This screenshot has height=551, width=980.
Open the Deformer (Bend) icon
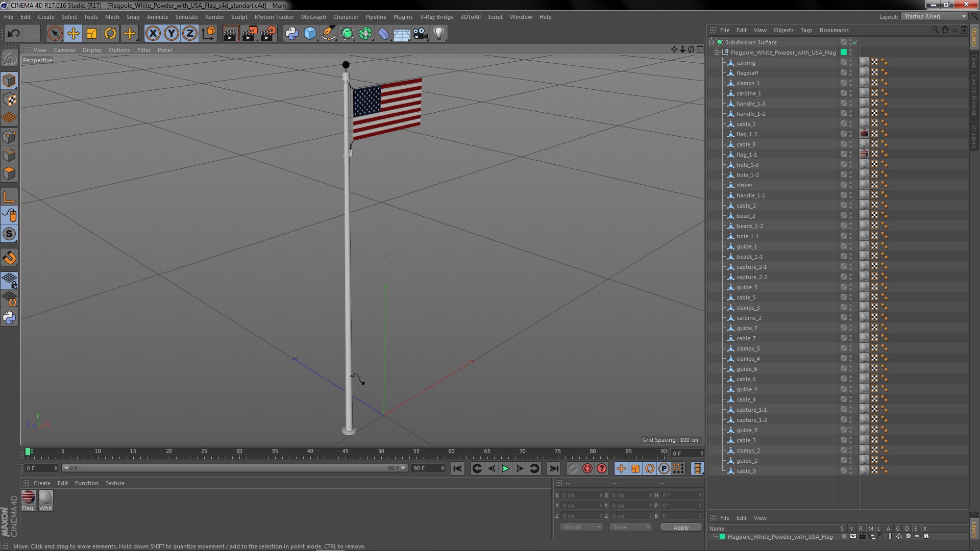tap(384, 34)
